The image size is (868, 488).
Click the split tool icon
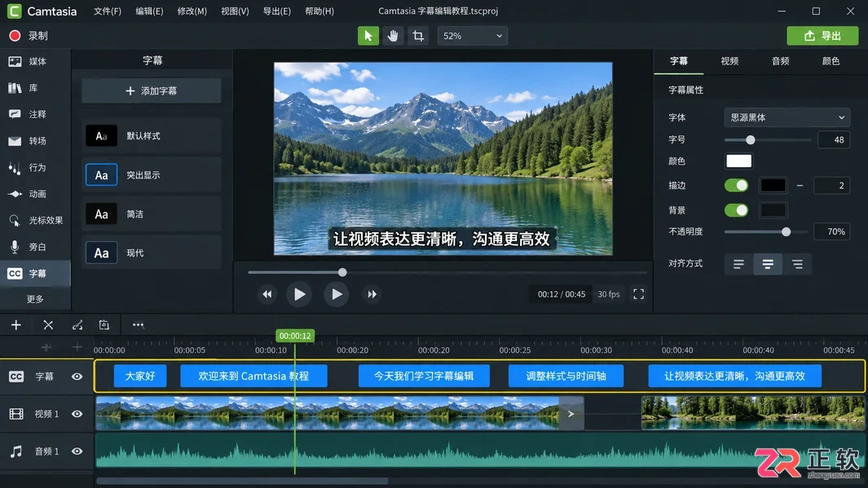(77, 325)
